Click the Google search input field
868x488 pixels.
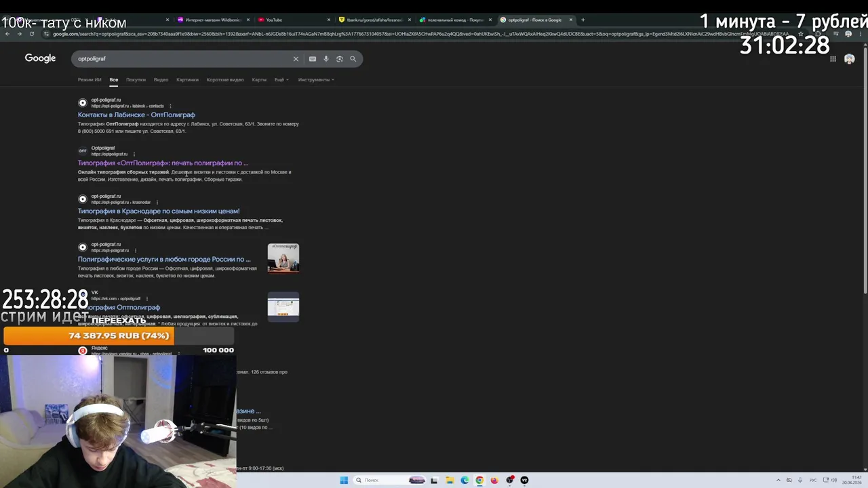pos(183,59)
